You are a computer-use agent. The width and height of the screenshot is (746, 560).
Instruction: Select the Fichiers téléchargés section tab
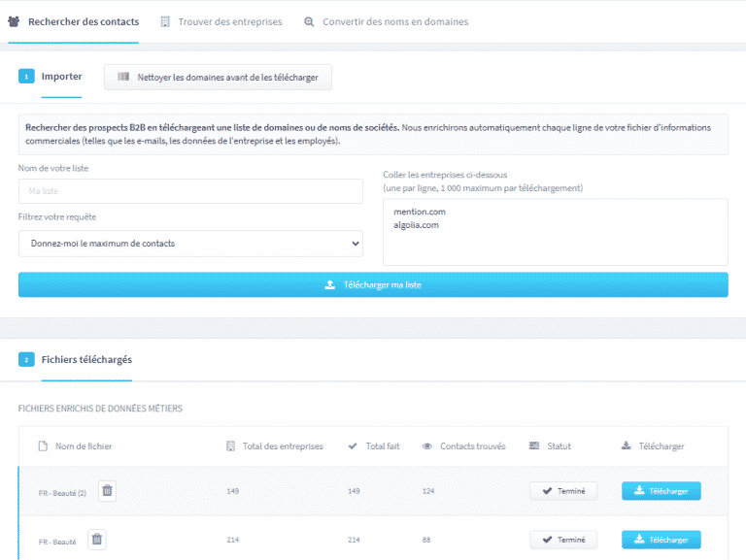86,360
